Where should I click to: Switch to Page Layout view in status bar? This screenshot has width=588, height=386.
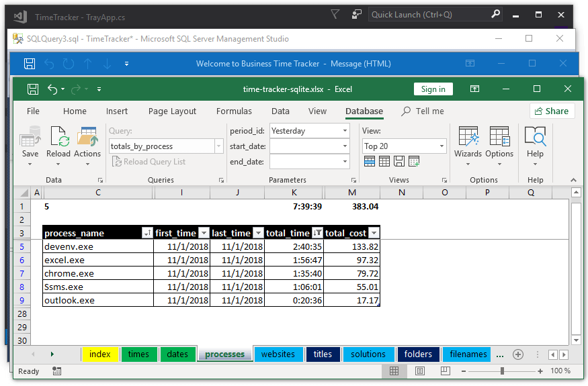pyautogui.click(x=420, y=371)
